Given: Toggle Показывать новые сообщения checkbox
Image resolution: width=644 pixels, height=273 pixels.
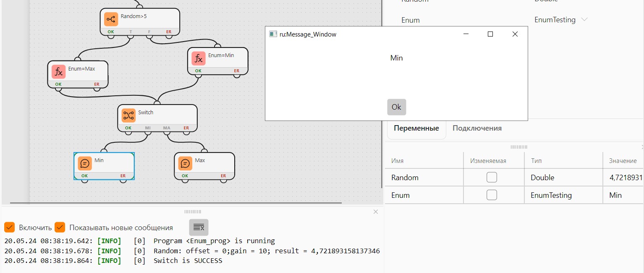Looking at the screenshot, I should coord(60,227).
